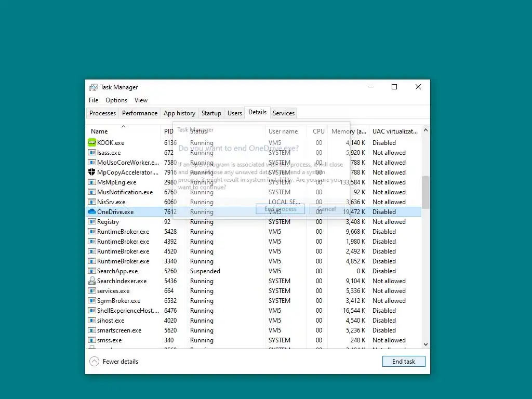
Task: Open the App history tab
Action: coord(179,113)
